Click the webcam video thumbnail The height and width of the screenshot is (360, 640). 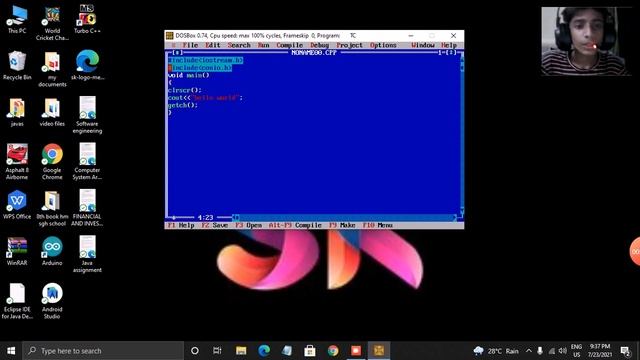586,41
